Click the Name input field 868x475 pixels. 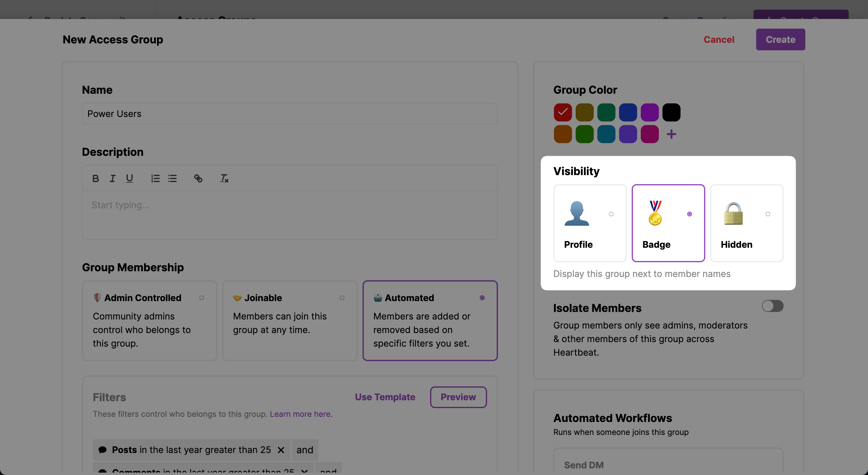click(289, 114)
